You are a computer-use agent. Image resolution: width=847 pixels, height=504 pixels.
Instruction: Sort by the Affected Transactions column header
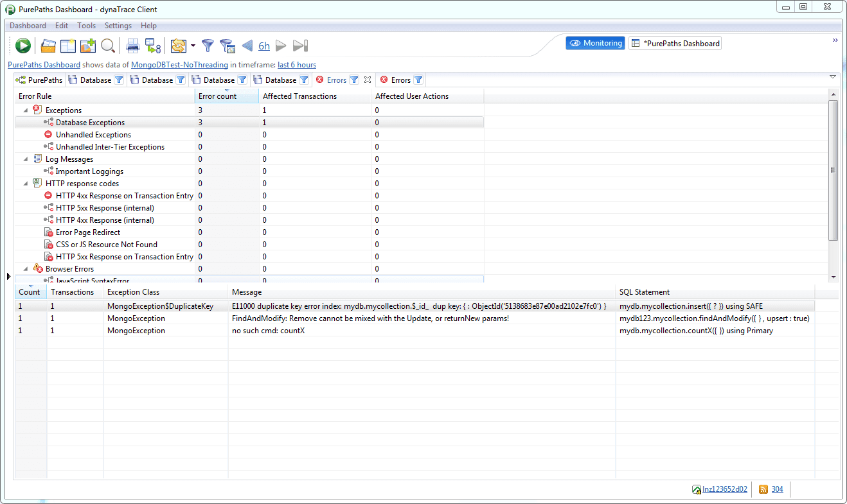(315, 96)
